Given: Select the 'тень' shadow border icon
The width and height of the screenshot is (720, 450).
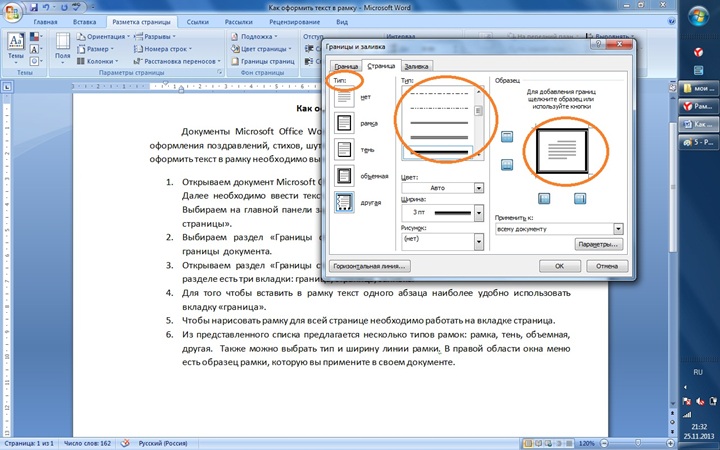Looking at the screenshot, I should pos(344,150).
